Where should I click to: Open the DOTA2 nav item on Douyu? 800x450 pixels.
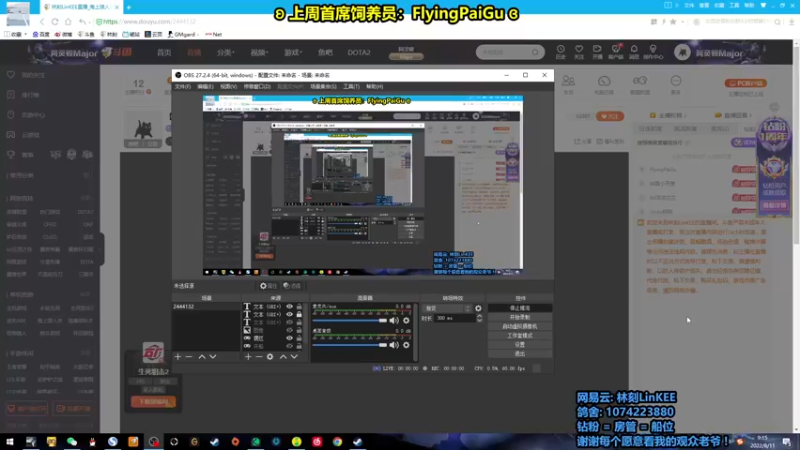pos(359,53)
